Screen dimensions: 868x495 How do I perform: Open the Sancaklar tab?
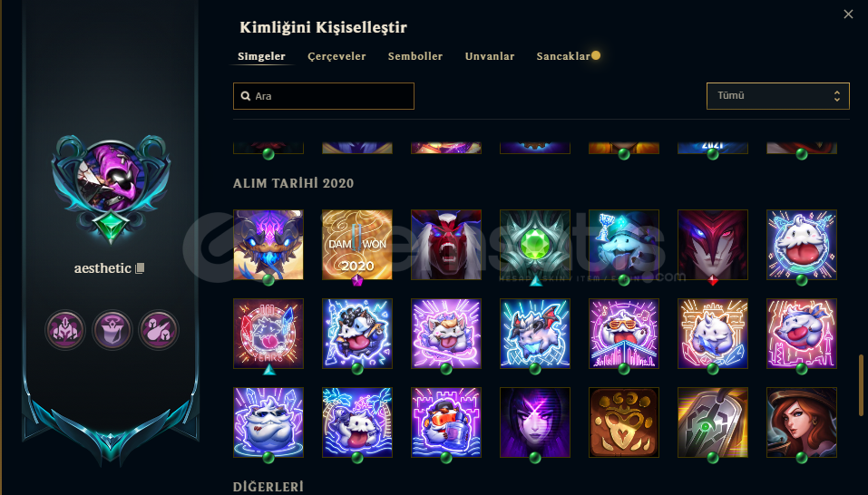[563, 56]
